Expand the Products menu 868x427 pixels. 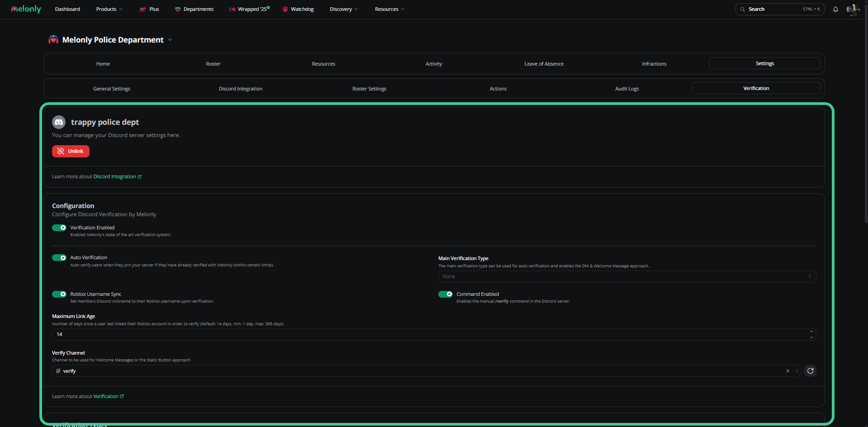[109, 9]
